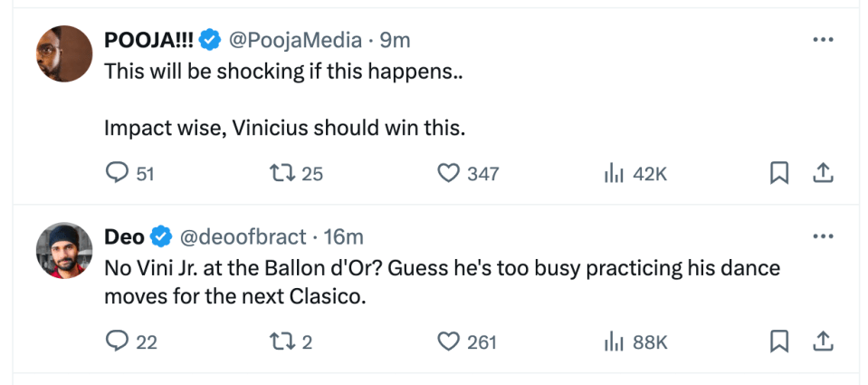This screenshot has width=868, height=385.
Task: Open the @PoojaMedia handle link
Action: click(295, 40)
